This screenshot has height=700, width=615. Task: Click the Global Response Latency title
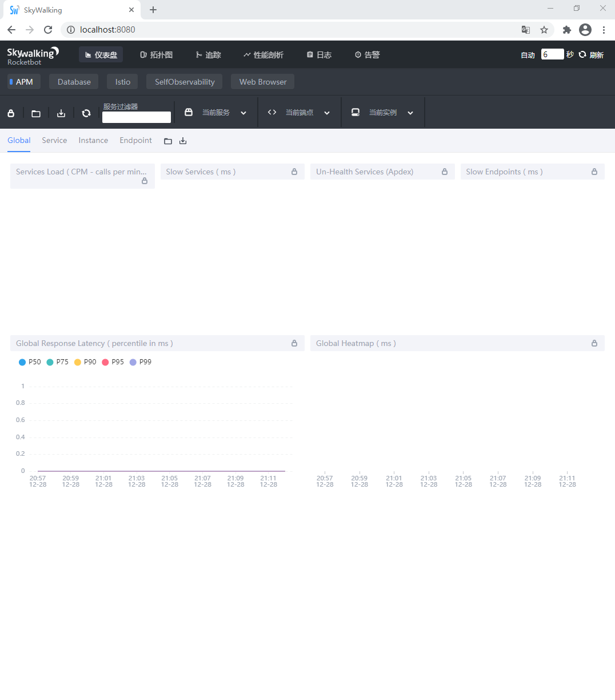(94, 343)
